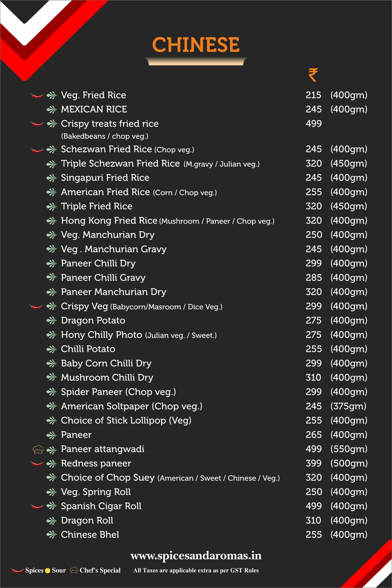Viewport: 392px width, 588px height.
Task: Click the chili icon beside Veg. Fried Rice
Action: click(x=37, y=96)
